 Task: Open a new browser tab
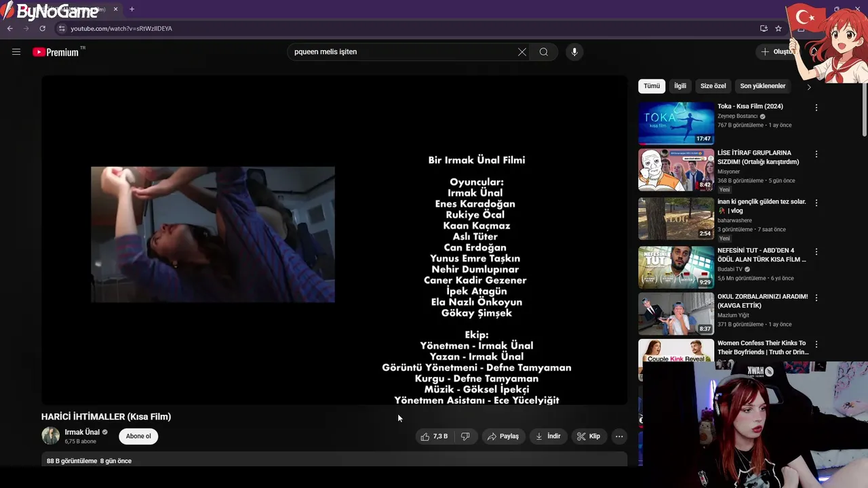click(x=132, y=9)
